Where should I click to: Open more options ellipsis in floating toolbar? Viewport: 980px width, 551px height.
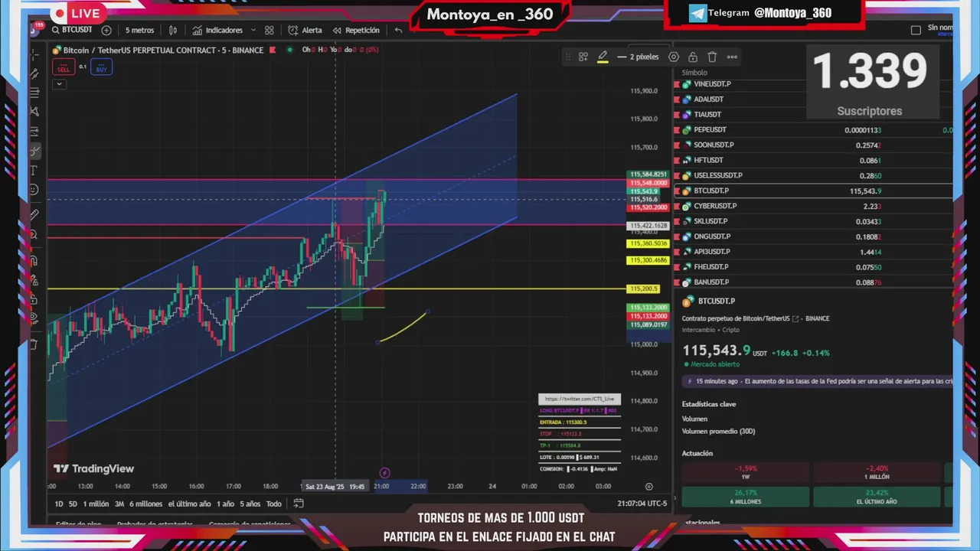point(732,57)
